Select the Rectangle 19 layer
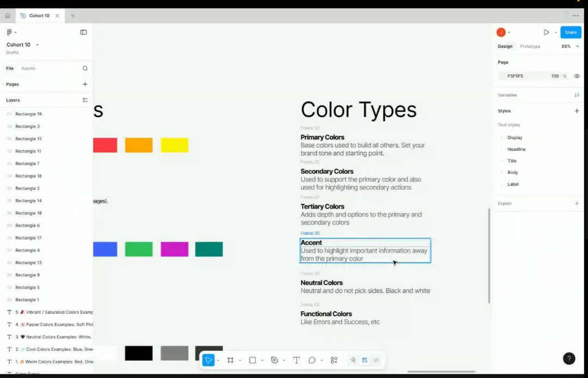 [x=46, y=114]
